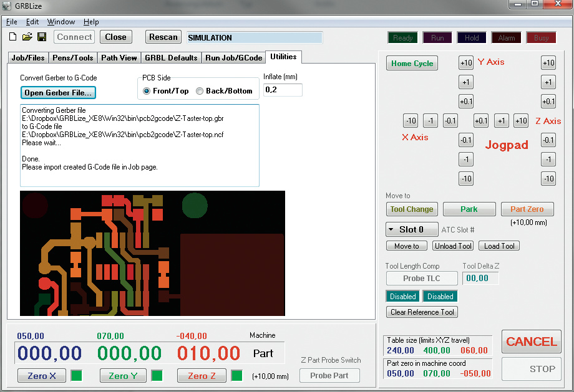Viewport: 574px width, 392px height.
Task: Click the Save floppy disk icon
Action: (42, 37)
